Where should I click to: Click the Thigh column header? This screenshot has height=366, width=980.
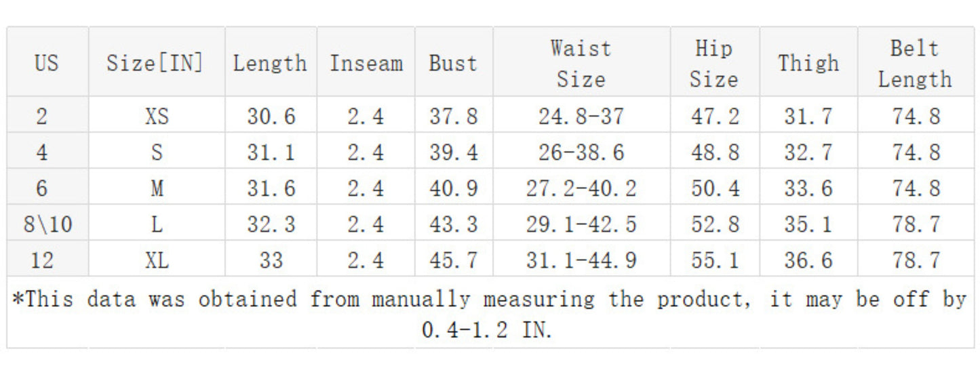click(808, 63)
